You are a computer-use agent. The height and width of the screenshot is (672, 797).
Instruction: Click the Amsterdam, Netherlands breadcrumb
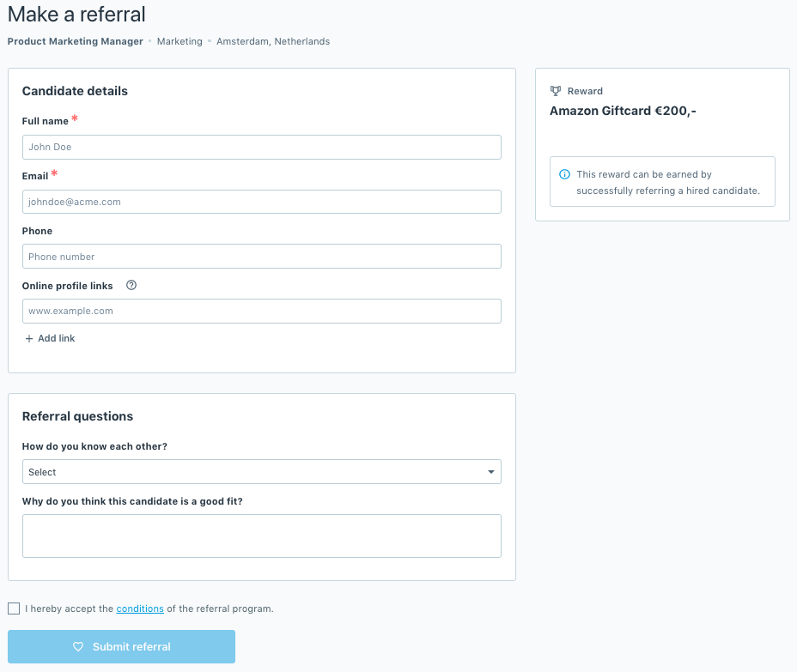272,41
